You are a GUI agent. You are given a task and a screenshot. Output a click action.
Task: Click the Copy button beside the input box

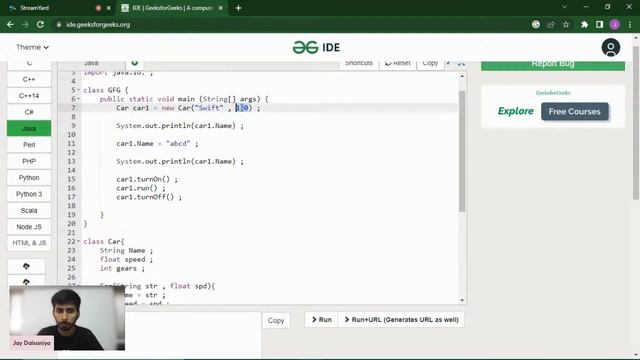[276, 320]
